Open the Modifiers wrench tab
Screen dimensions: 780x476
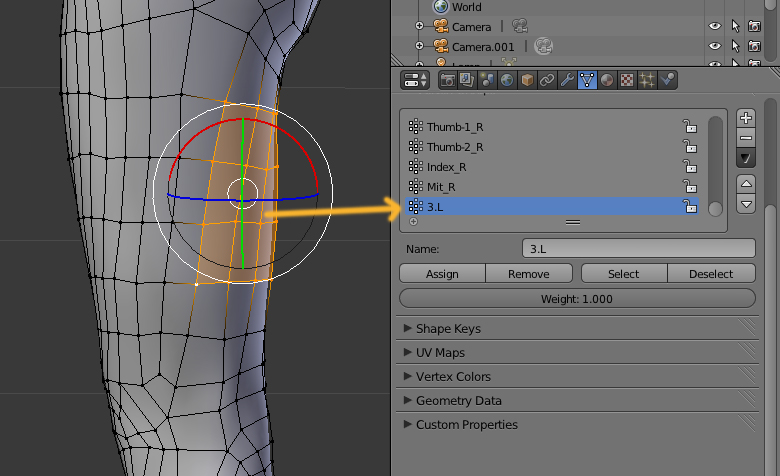point(567,80)
